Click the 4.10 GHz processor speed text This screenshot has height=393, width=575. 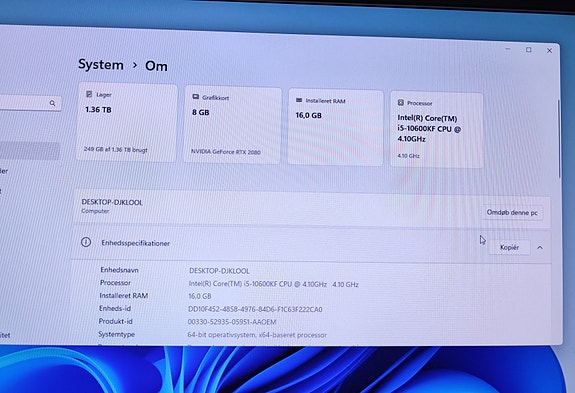409,156
